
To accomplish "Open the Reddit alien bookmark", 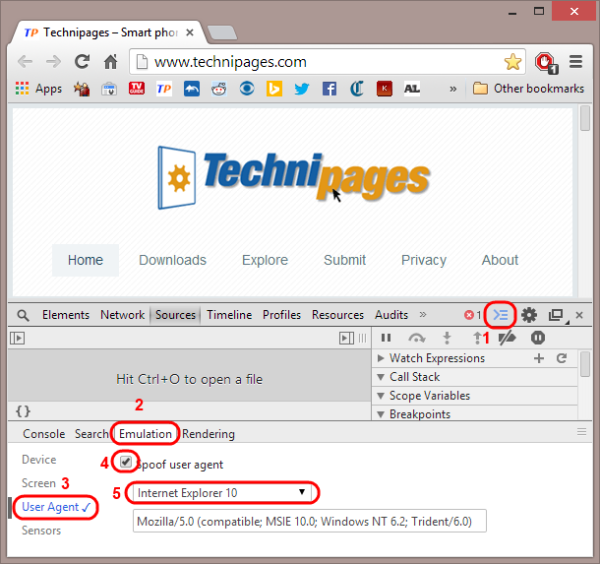I will [219, 89].
